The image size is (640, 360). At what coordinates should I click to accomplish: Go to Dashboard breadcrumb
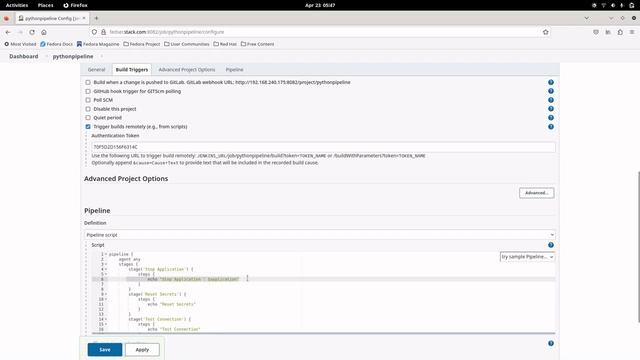click(x=24, y=56)
